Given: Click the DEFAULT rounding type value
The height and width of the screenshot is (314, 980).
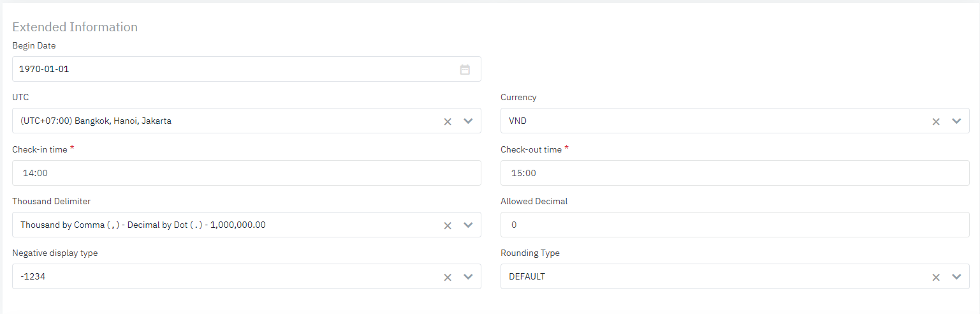Looking at the screenshot, I should click(x=527, y=276).
